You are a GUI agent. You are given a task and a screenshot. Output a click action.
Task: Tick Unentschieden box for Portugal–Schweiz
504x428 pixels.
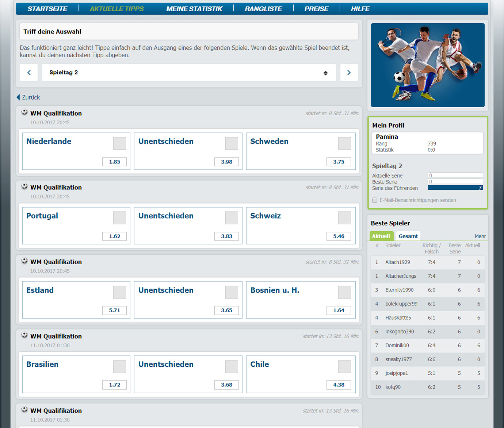pos(232,218)
